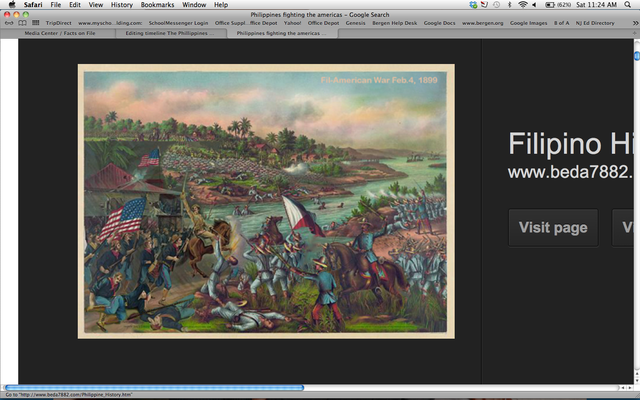Click the second partially visible button beside Visit page
The image size is (640, 400).
coord(622,227)
